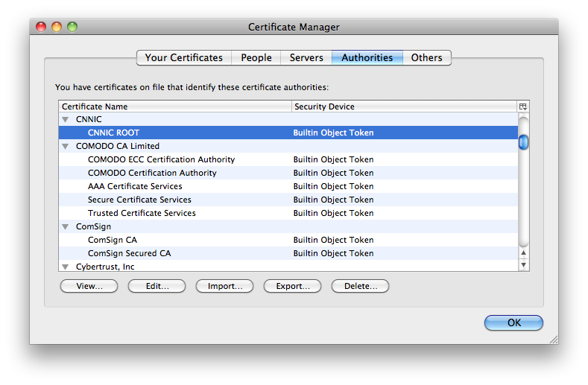Collapse the CNNIC group
Screen dimensions: 588x385
point(65,119)
